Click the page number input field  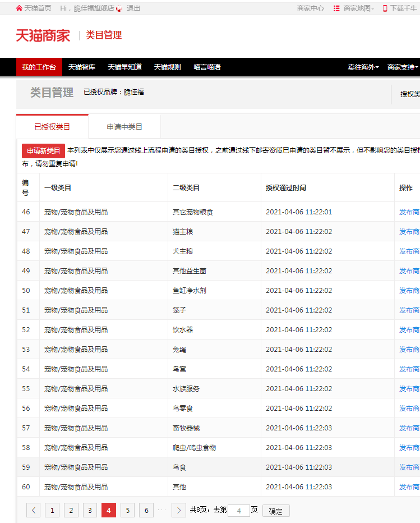pyautogui.click(x=239, y=510)
